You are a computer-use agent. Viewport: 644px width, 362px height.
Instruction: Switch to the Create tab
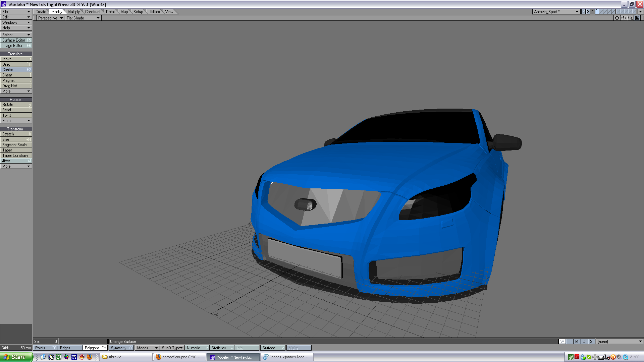41,12
